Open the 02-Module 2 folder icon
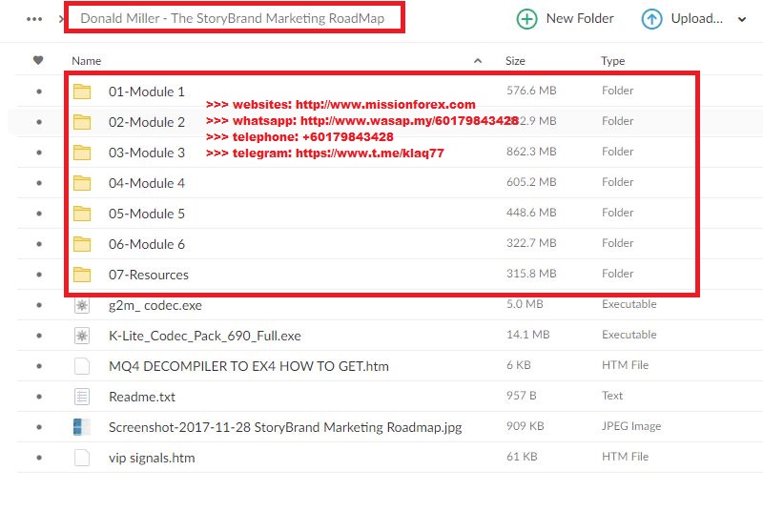Screen dimensions: 763x532 (82, 122)
